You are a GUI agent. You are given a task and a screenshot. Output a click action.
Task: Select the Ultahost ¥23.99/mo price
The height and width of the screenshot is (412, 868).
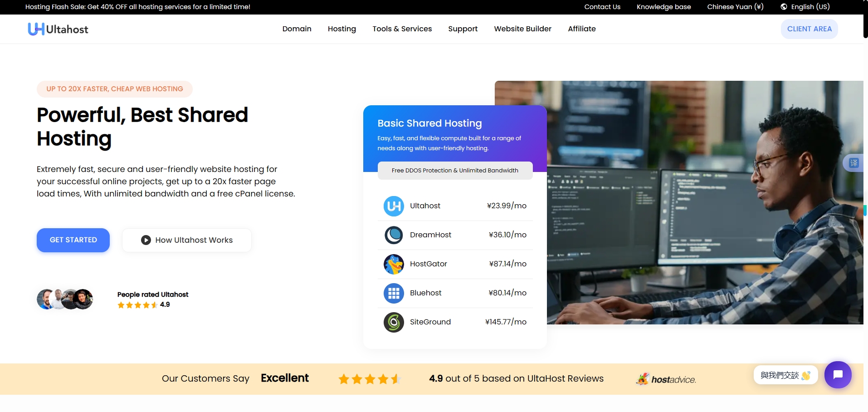click(x=507, y=206)
